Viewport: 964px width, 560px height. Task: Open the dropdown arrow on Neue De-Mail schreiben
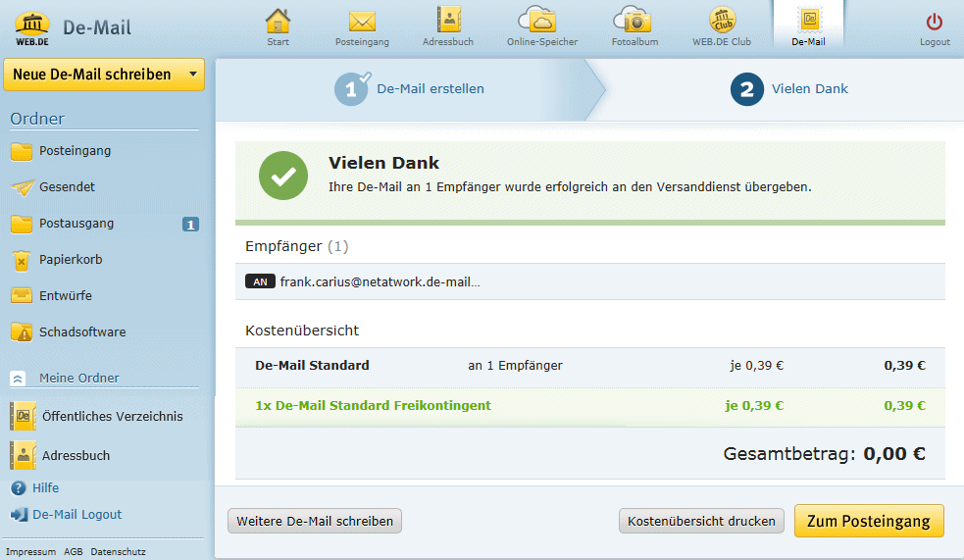(x=193, y=75)
